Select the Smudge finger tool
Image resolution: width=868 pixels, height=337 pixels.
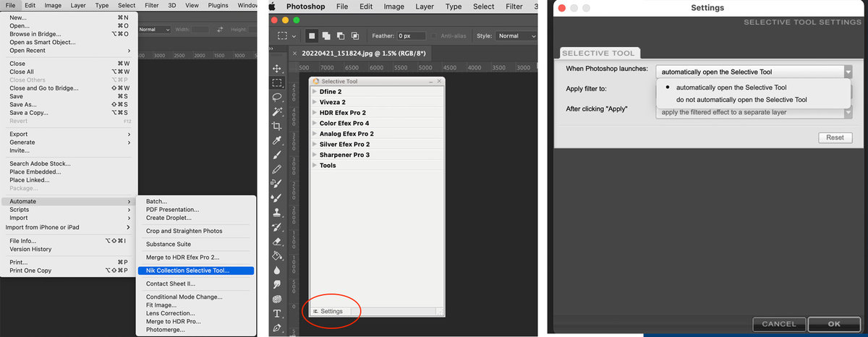(x=277, y=284)
